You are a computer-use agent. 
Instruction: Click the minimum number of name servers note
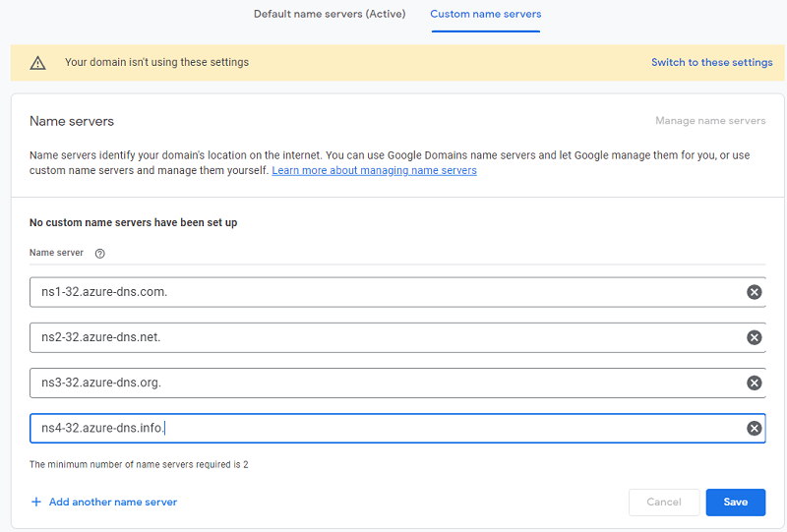(x=139, y=464)
